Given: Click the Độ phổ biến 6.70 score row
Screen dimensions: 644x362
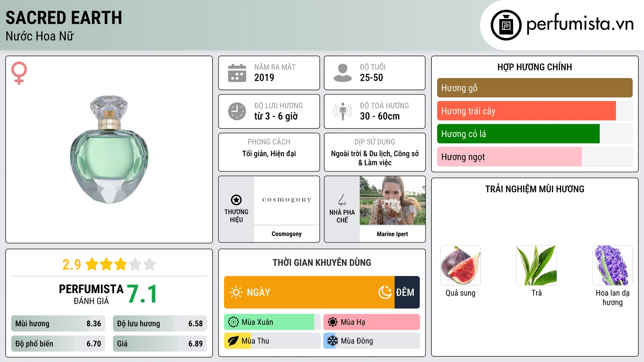Looking at the screenshot, I should [58, 344].
